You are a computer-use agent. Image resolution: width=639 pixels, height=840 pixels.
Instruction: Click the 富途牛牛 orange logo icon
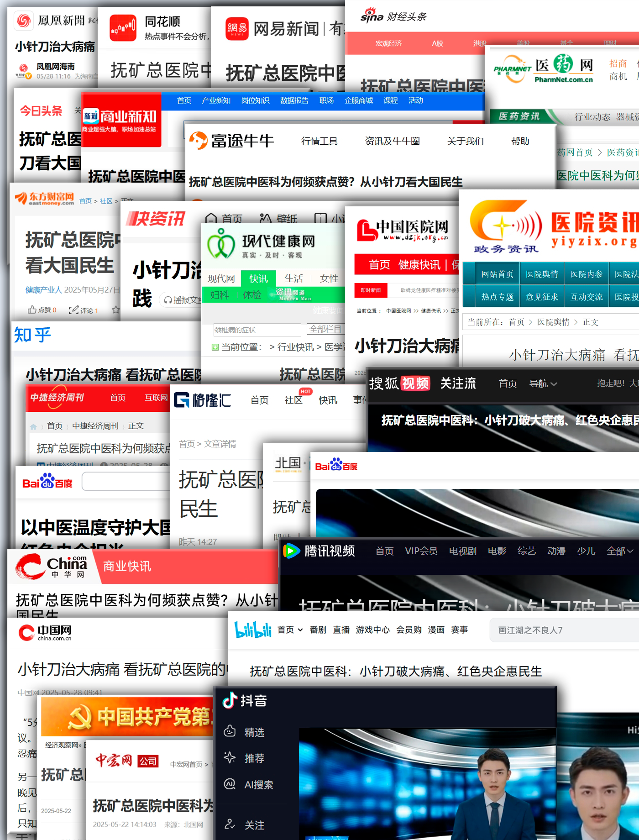click(x=198, y=141)
